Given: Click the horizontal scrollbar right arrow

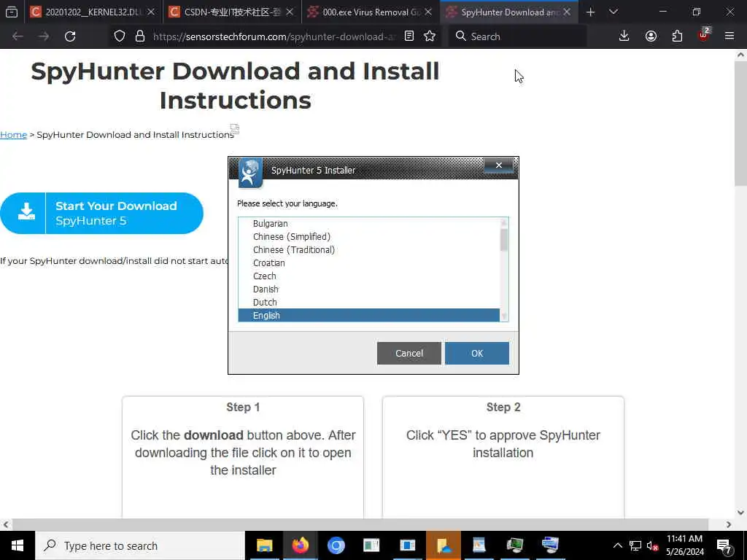Looking at the screenshot, I should (x=729, y=524).
